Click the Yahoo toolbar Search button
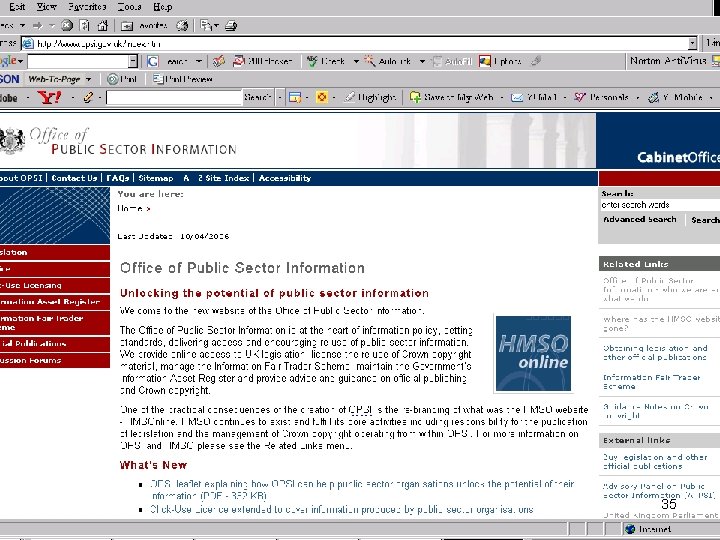 (257, 97)
